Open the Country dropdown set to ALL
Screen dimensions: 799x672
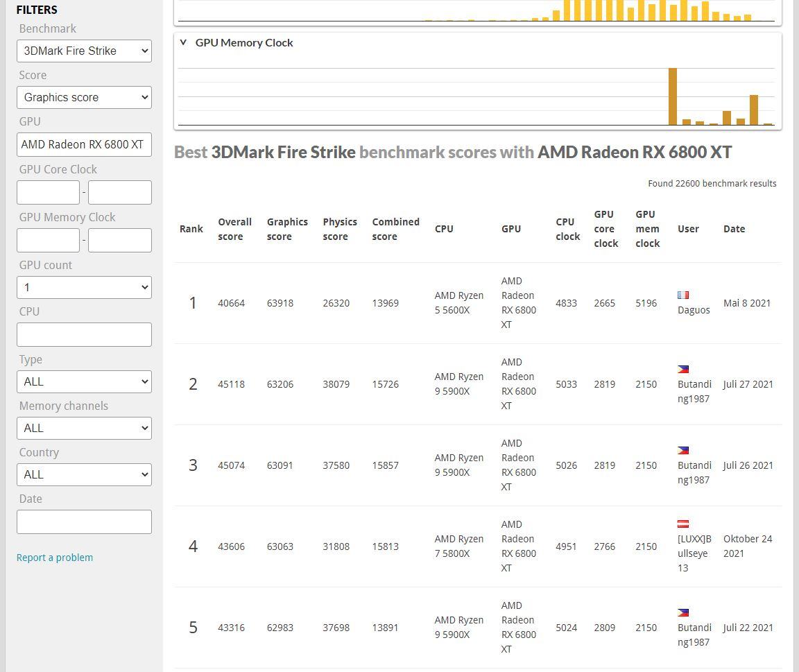(84, 475)
